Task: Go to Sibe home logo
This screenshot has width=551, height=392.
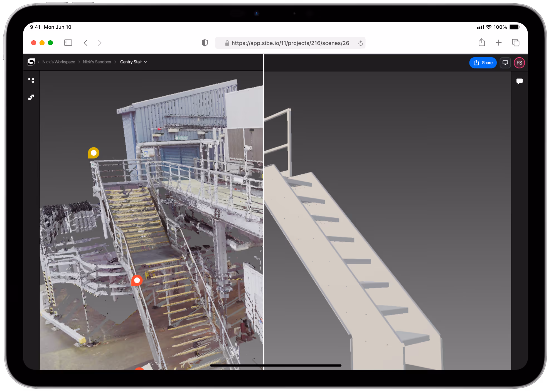Action: [31, 62]
